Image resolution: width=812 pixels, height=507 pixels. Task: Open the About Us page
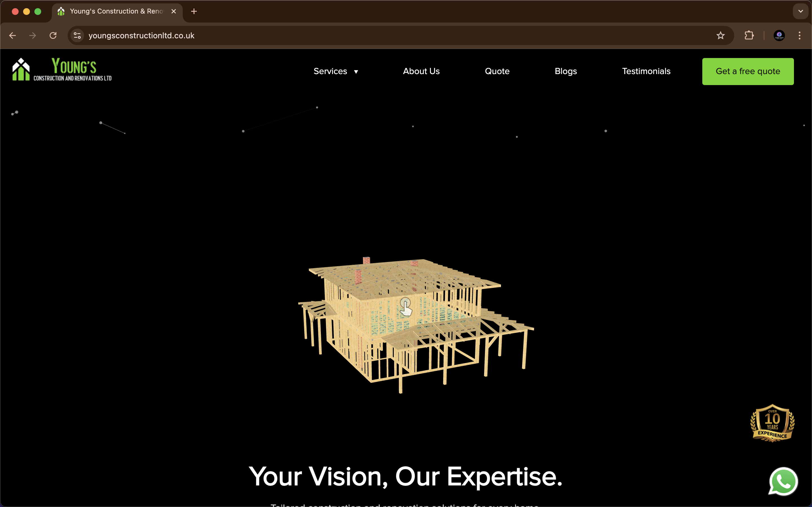tap(421, 72)
